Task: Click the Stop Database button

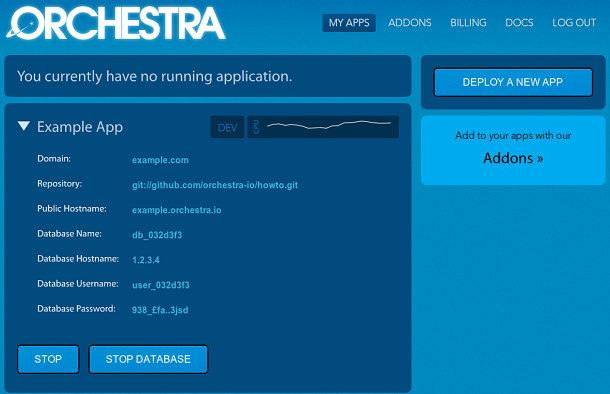Action: pyautogui.click(x=148, y=359)
